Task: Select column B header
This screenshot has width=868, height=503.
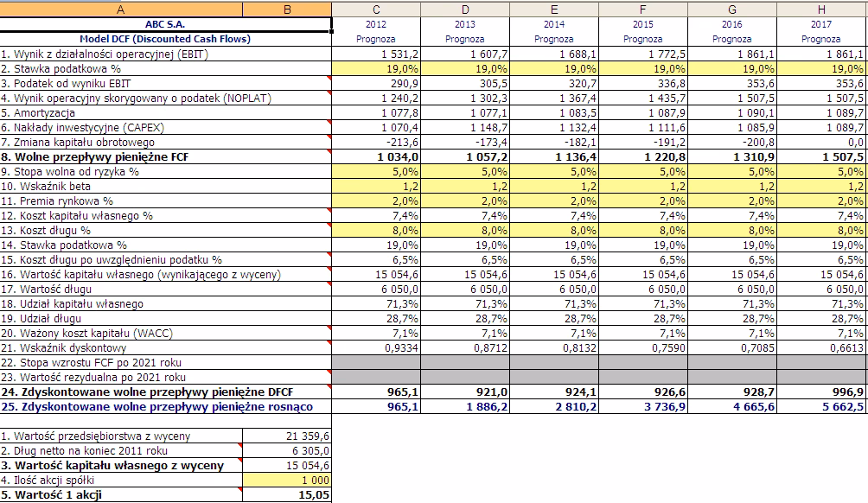Action: pyautogui.click(x=288, y=9)
